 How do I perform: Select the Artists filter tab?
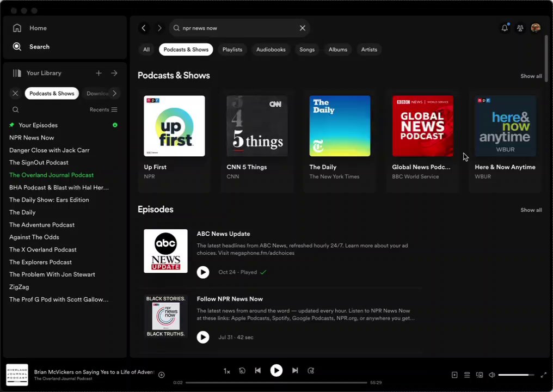369,50
